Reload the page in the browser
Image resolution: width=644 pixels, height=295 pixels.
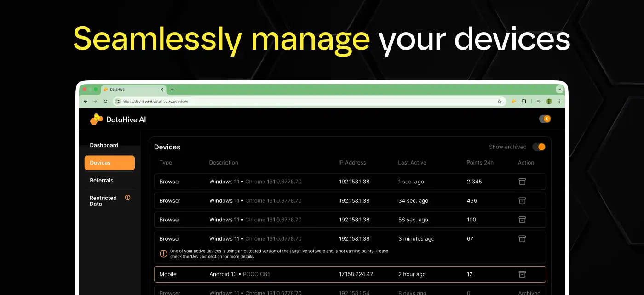(x=105, y=102)
